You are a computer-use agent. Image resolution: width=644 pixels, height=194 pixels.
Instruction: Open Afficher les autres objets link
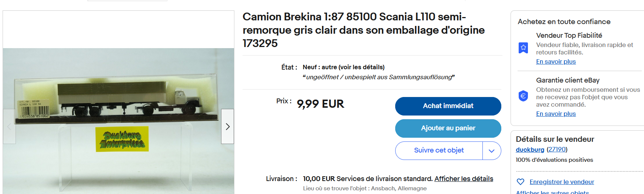pyautogui.click(x=552, y=192)
